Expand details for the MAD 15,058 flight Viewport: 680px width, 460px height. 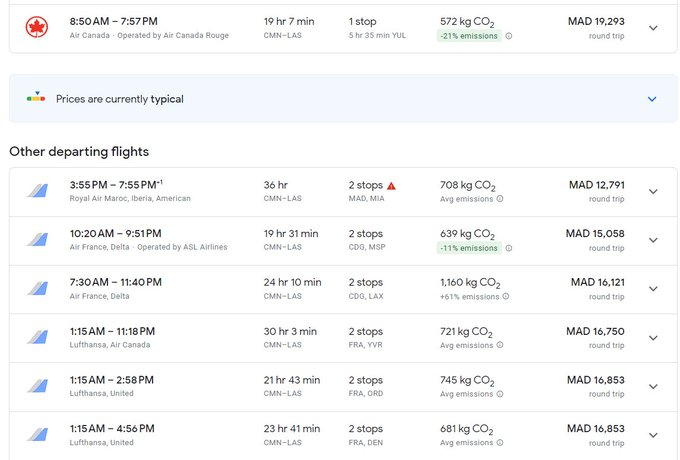coord(653,240)
